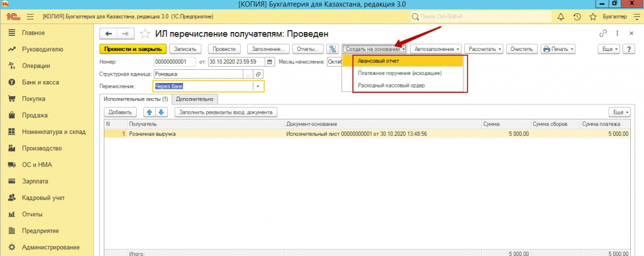The width and height of the screenshot is (644, 256).
Task: Click the Записать button
Action: pos(186,49)
